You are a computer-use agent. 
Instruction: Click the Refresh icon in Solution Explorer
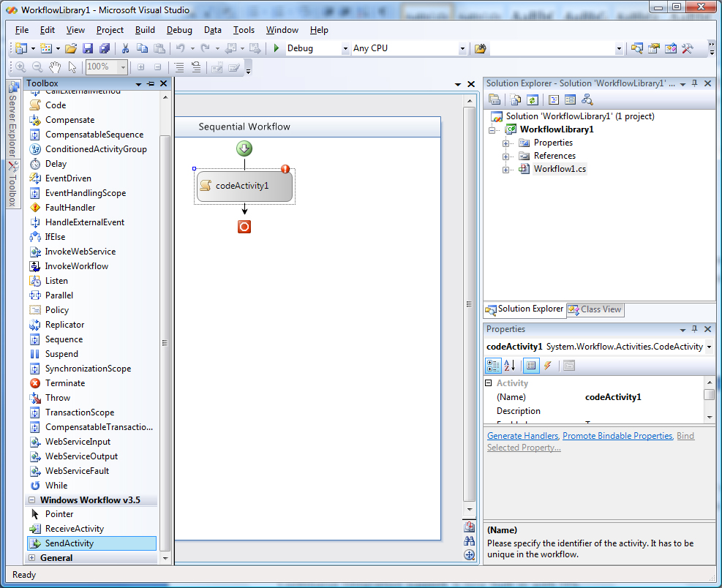coord(533,100)
